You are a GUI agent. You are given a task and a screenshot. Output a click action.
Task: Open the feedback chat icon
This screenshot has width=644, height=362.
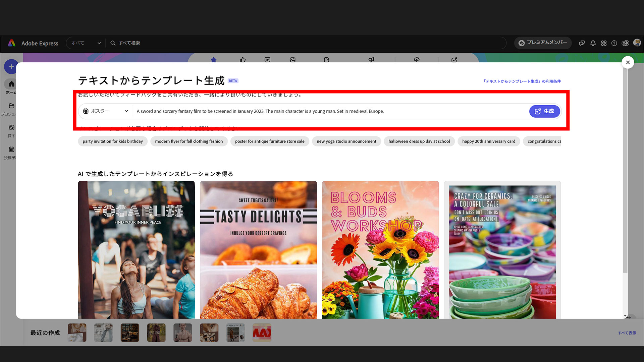pos(582,43)
